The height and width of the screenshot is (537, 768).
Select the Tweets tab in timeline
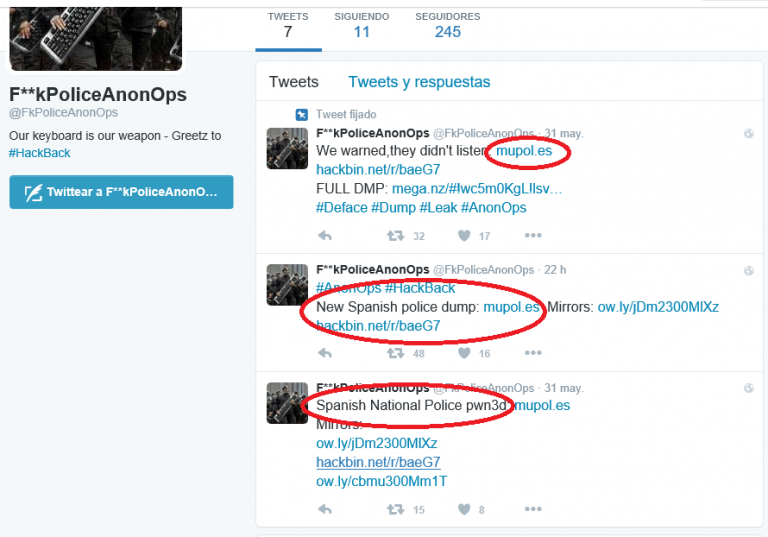click(x=294, y=82)
